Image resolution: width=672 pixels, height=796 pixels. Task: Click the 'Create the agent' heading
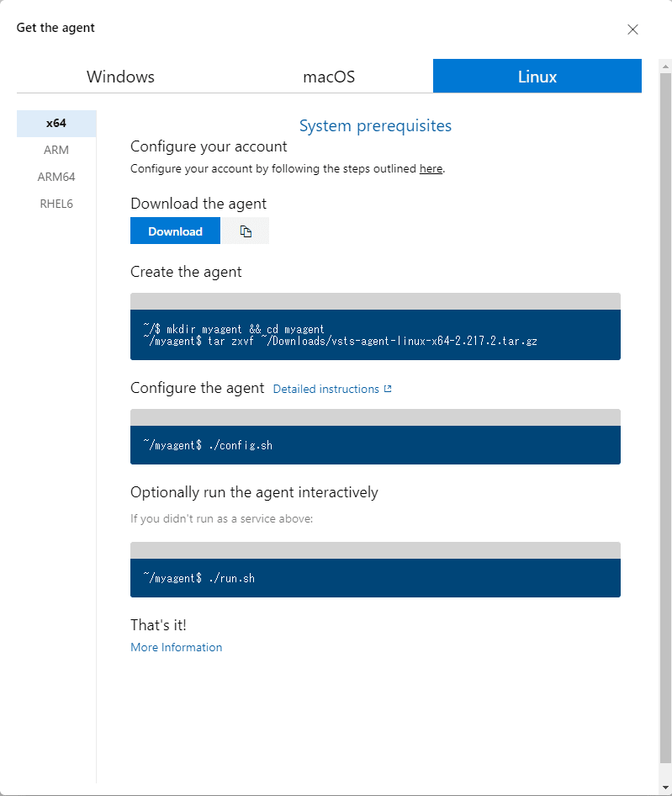[x=186, y=272]
